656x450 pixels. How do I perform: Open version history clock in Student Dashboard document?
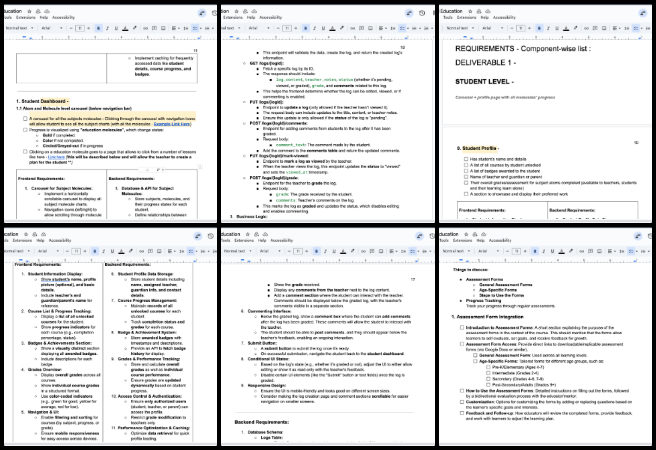pos(214,13)
